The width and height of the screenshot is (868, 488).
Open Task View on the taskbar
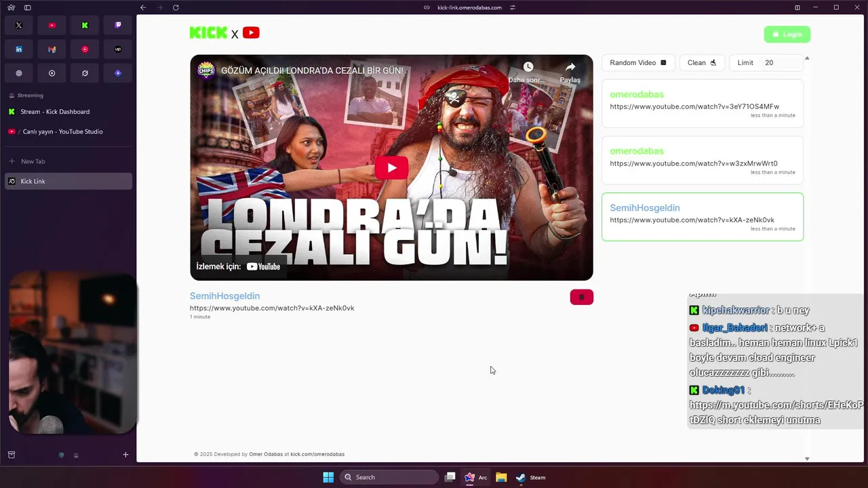(x=450, y=477)
